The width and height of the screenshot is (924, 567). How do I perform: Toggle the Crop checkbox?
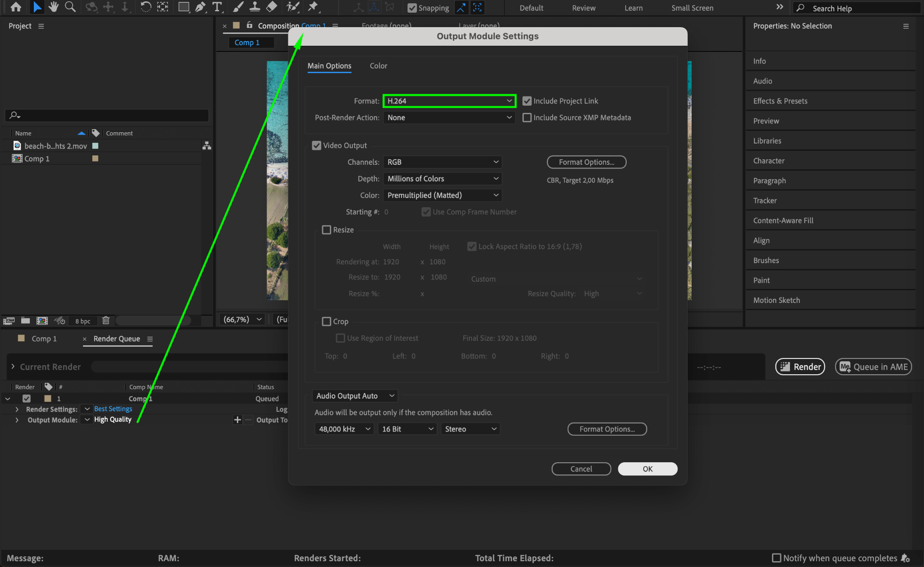tap(326, 321)
